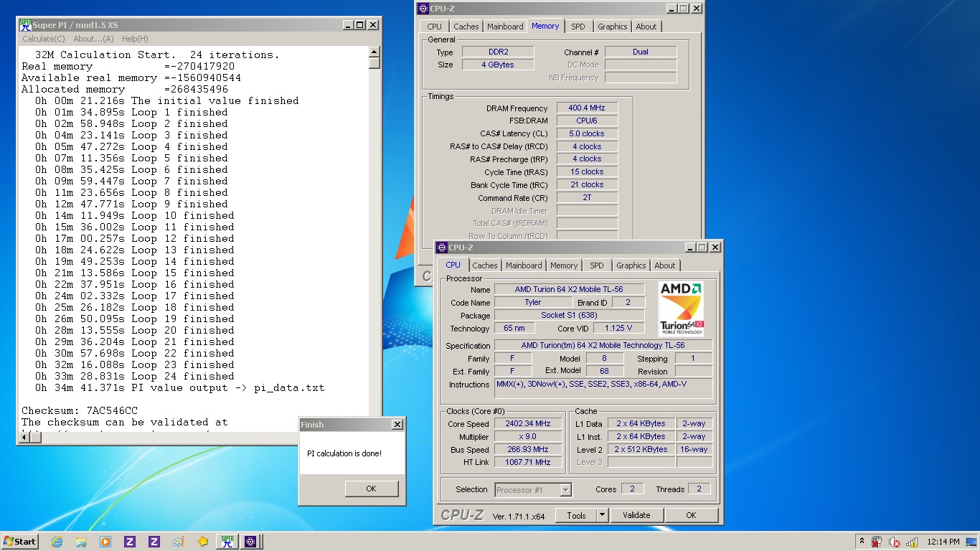Open Graphics tab in the front CPU-Z window
980x551 pixels.
(631, 265)
